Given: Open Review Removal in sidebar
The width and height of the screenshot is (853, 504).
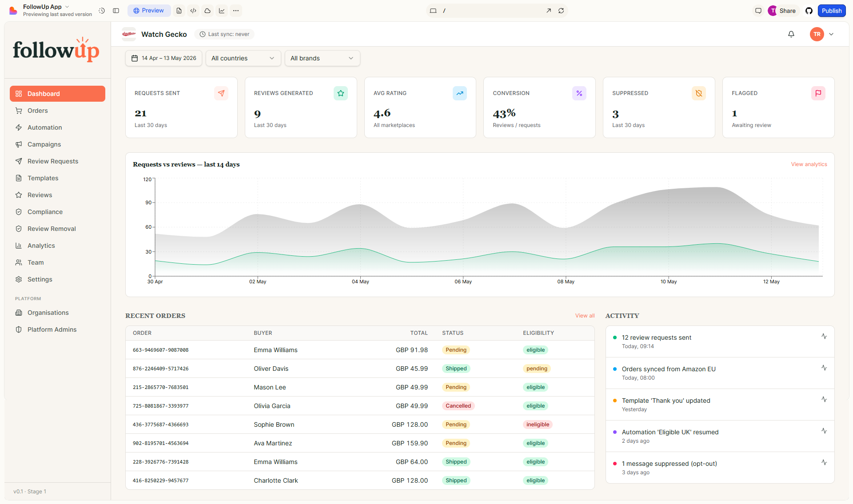Looking at the screenshot, I should pyautogui.click(x=57, y=229).
